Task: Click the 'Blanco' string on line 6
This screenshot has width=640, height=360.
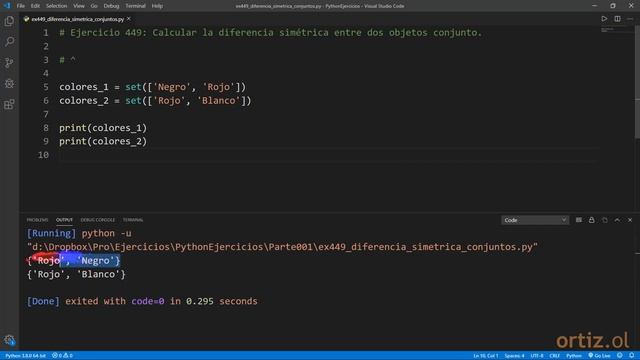Action: point(219,101)
